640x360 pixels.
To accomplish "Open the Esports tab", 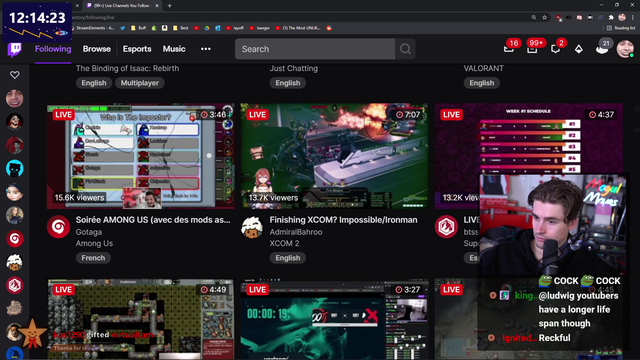I will click(x=137, y=49).
